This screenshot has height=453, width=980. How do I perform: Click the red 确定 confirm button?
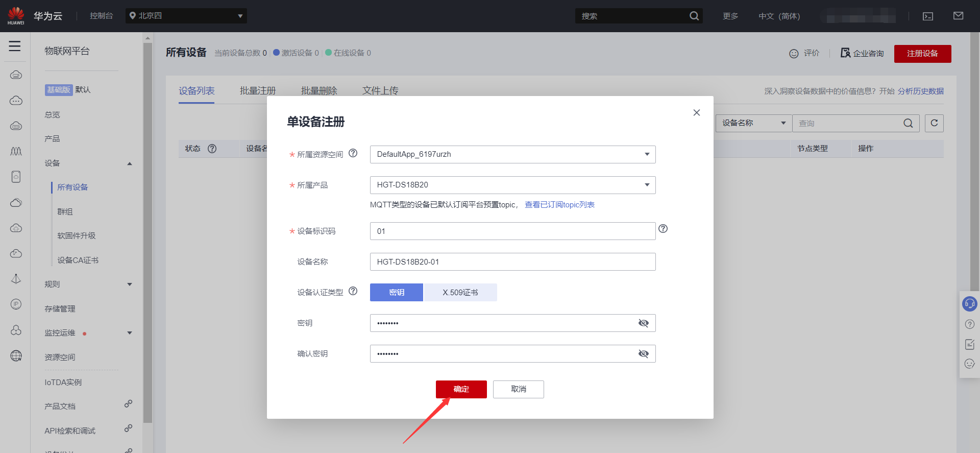coord(461,389)
